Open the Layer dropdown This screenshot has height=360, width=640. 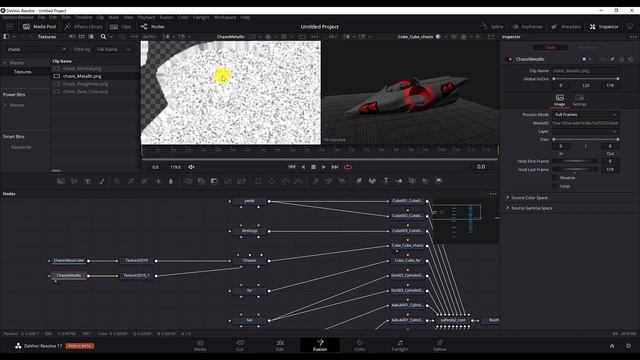click(x=585, y=131)
